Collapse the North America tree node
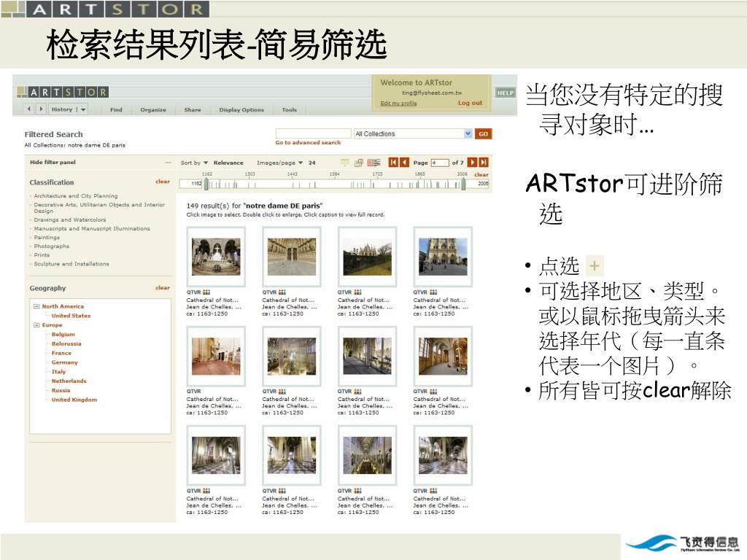 coord(36,306)
